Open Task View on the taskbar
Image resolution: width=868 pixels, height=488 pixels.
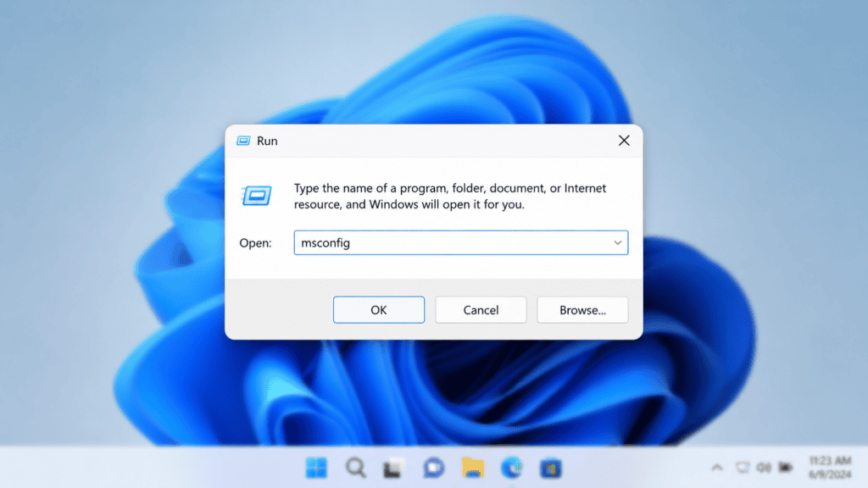tap(394, 468)
